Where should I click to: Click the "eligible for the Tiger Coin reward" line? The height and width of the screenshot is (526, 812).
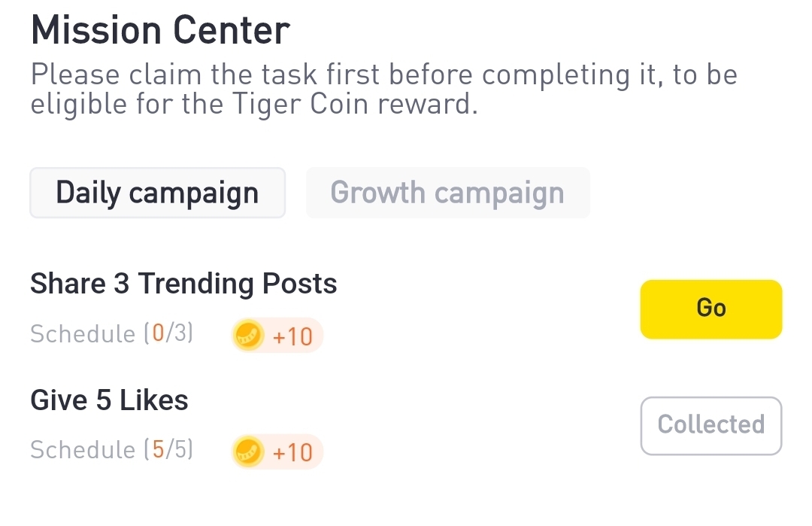(253, 104)
